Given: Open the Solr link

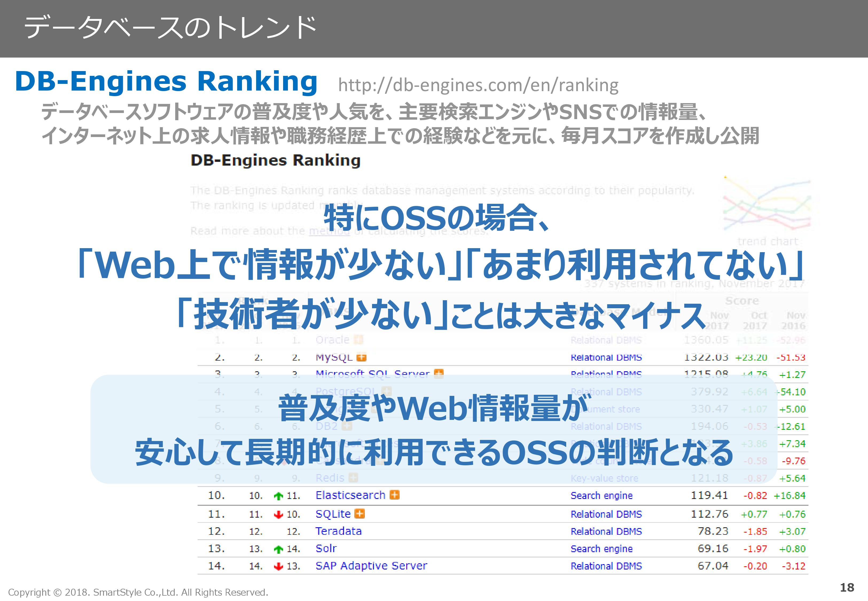Looking at the screenshot, I should pyautogui.click(x=326, y=549).
